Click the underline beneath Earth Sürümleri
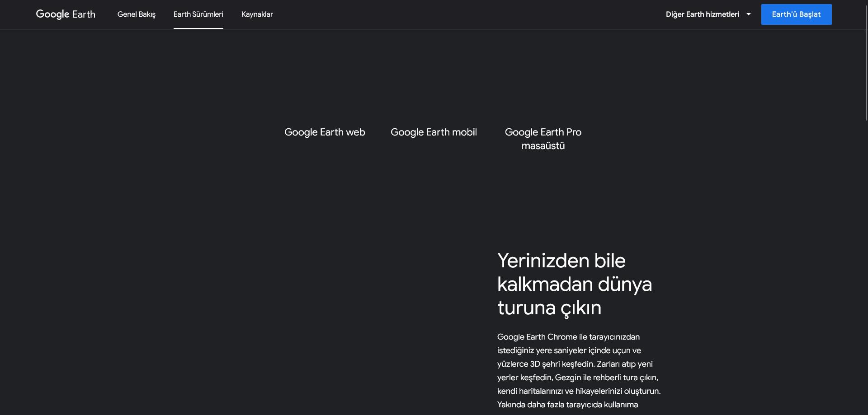This screenshot has height=415, width=868. [x=198, y=28]
